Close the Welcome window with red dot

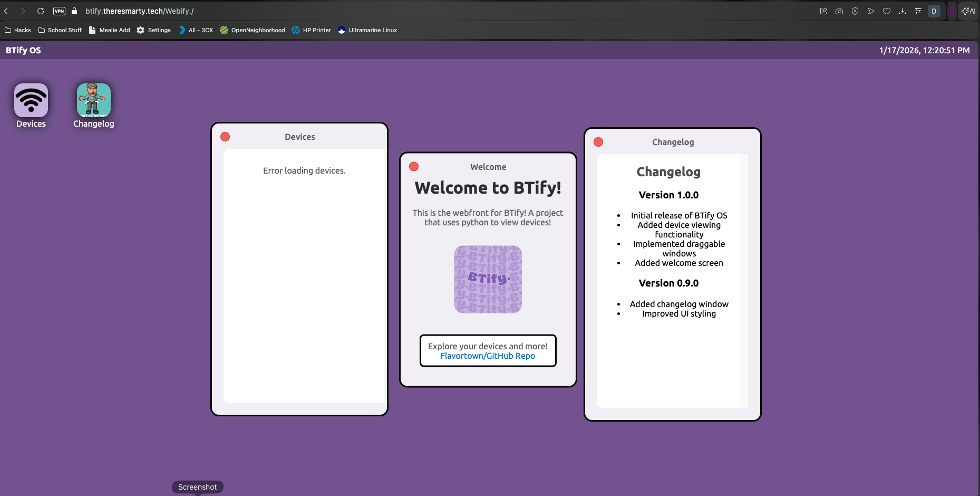point(414,167)
